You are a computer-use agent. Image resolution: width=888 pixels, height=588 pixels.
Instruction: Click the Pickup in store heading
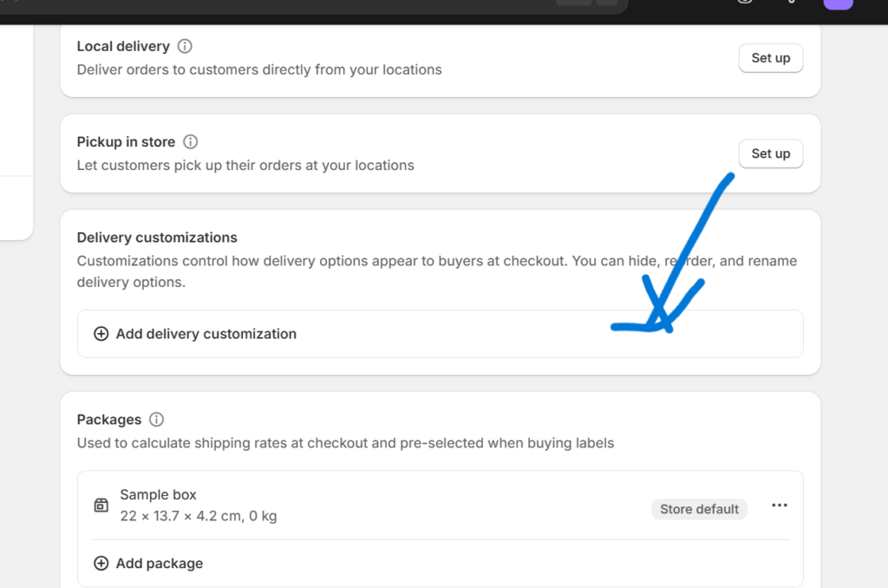tap(126, 141)
